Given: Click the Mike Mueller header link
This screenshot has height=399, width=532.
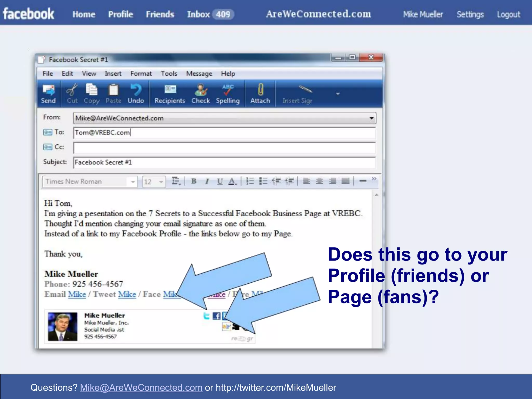Looking at the screenshot, I should (x=423, y=14).
